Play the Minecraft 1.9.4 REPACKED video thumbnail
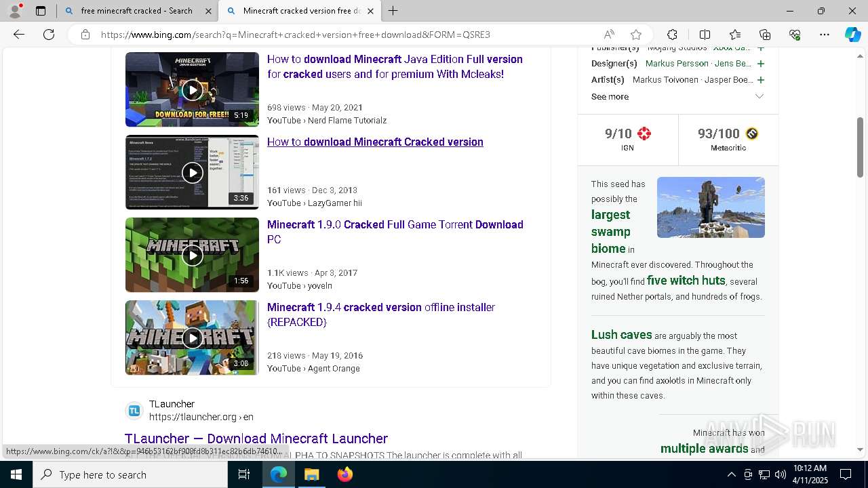 192,338
